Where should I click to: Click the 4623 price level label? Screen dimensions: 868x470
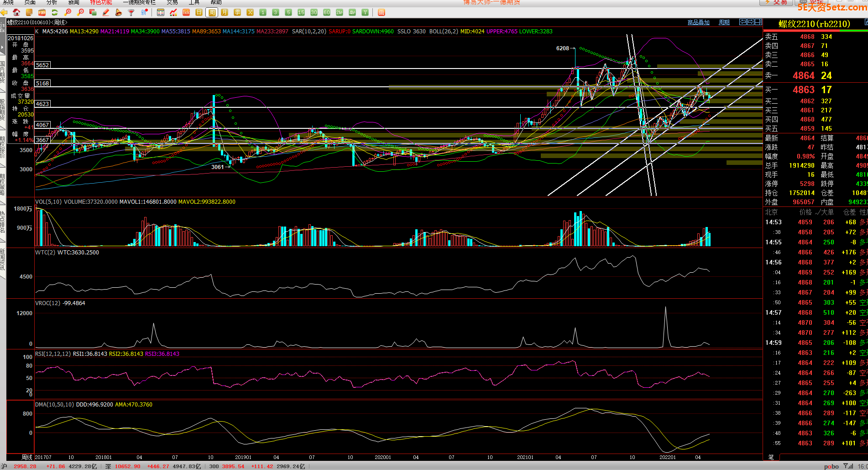point(42,104)
